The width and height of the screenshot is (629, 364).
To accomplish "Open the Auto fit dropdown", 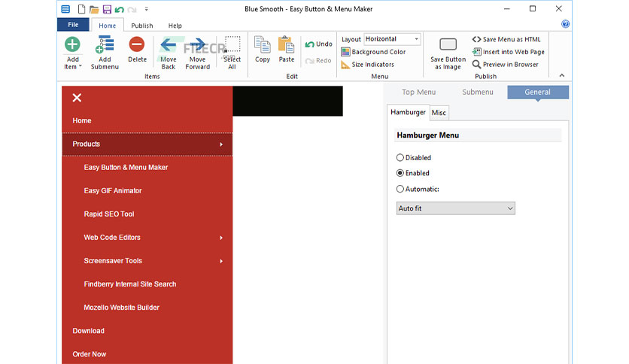I will 456,208.
